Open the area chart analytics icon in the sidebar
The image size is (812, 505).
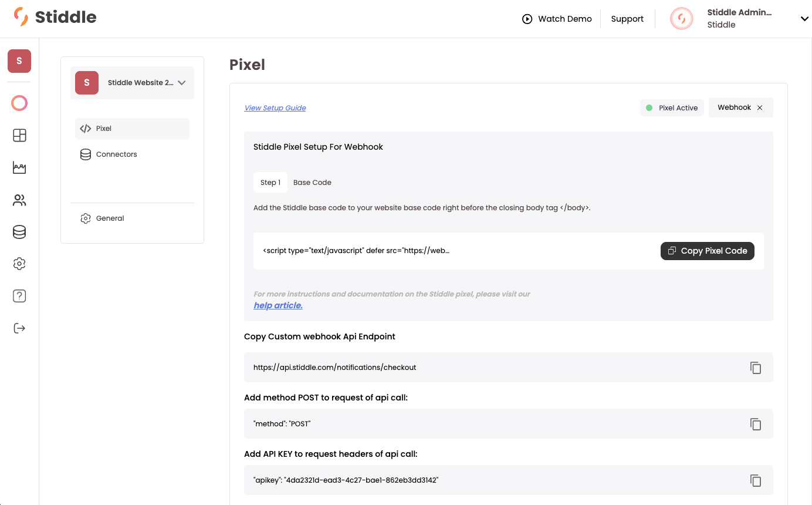pyautogui.click(x=19, y=168)
